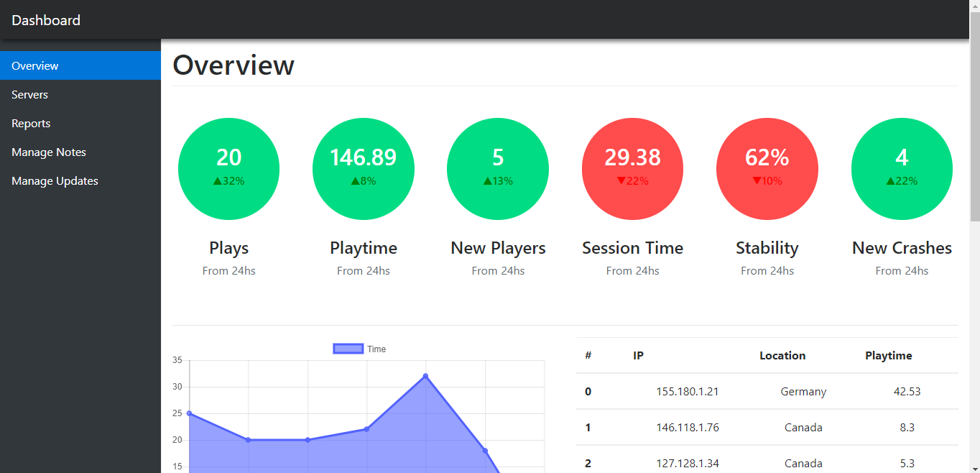The width and height of the screenshot is (980, 473).
Task: Go to the Servers page
Action: [x=80, y=94]
